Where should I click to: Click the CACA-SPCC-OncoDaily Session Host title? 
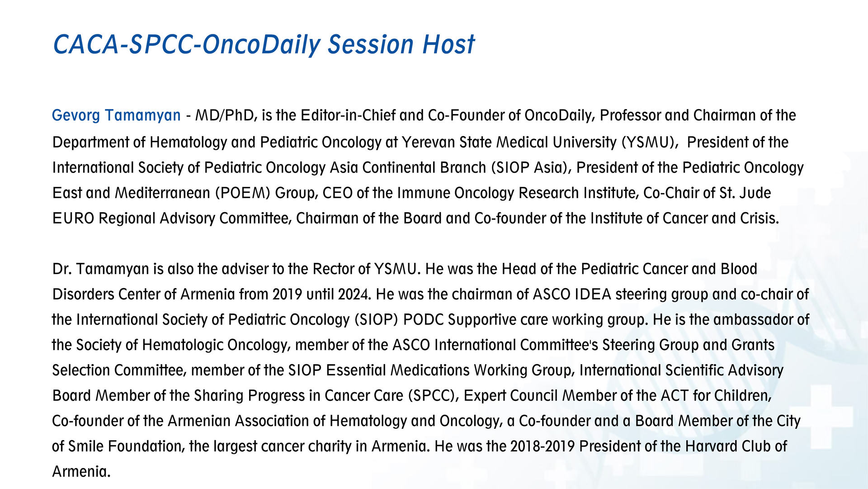[264, 44]
